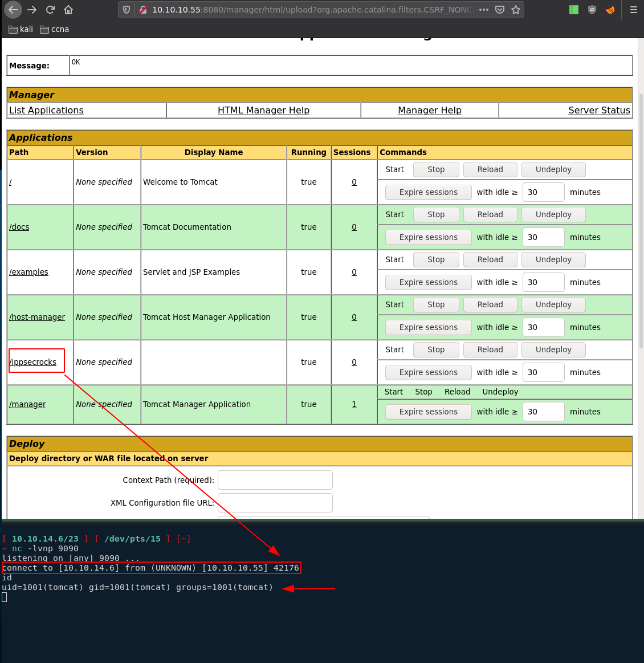This screenshot has width=644, height=663.
Task: Reload the /examples application
Action: point(490,259)
